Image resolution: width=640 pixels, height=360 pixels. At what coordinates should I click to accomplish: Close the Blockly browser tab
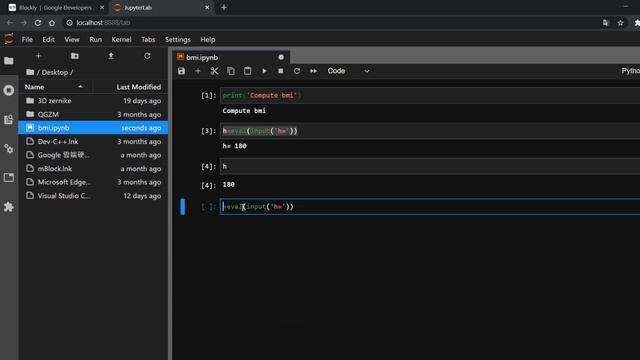102,7
